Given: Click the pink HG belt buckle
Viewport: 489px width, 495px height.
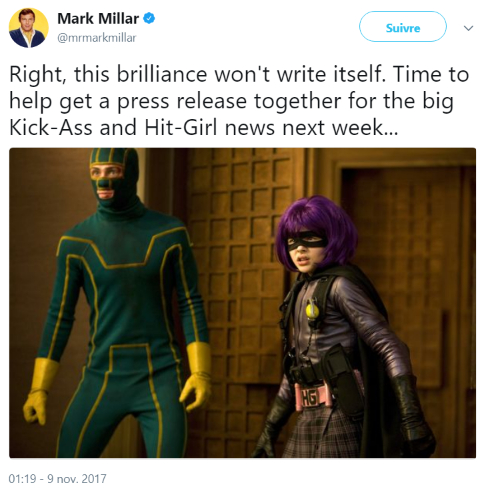Looking at the screenshot, I should pyautogui.click(x=312, y=396).
